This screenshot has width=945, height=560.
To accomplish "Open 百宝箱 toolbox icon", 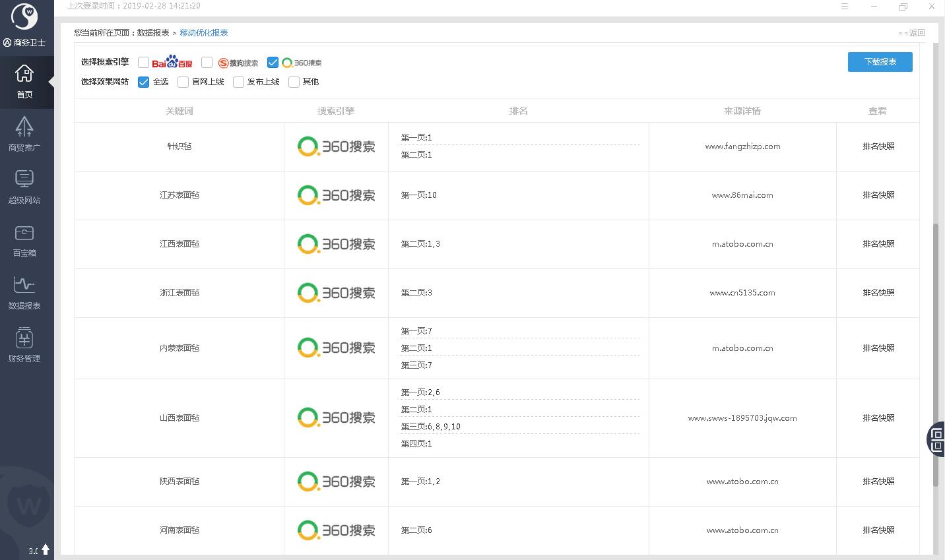I will (x=24, y=233).
